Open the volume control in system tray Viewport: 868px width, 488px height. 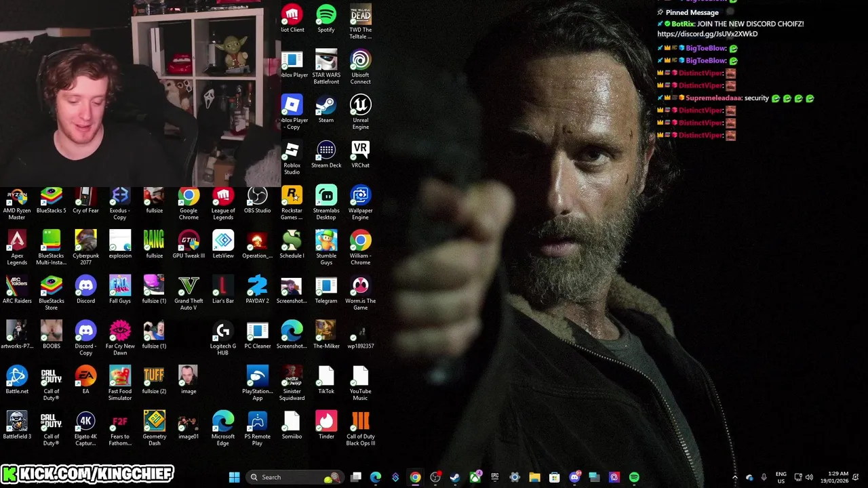809,477
